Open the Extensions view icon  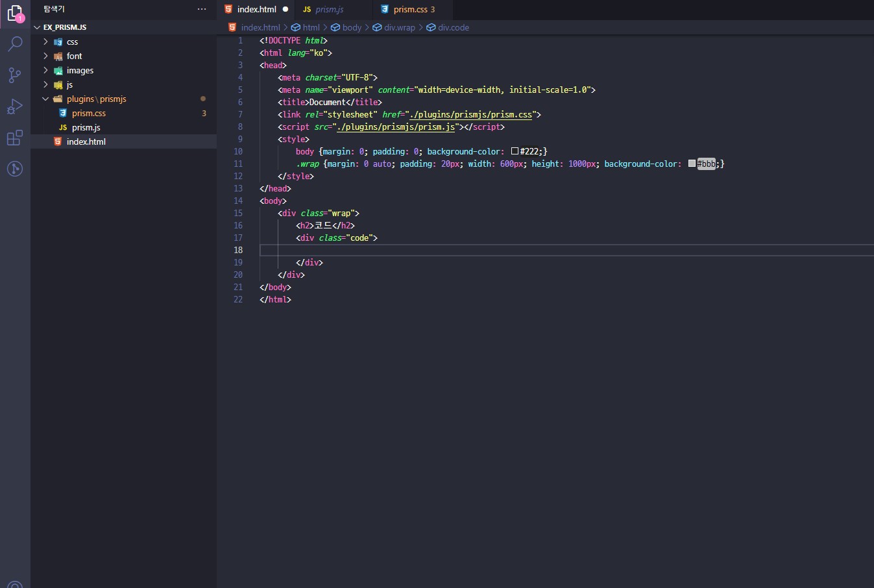pos(14,138)
